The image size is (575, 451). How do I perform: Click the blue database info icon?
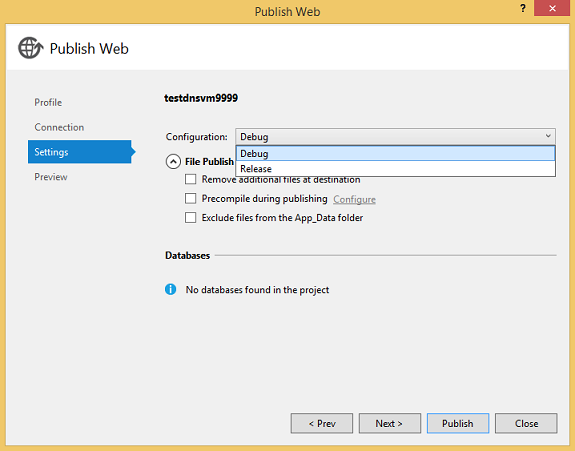tap(171, 290)
